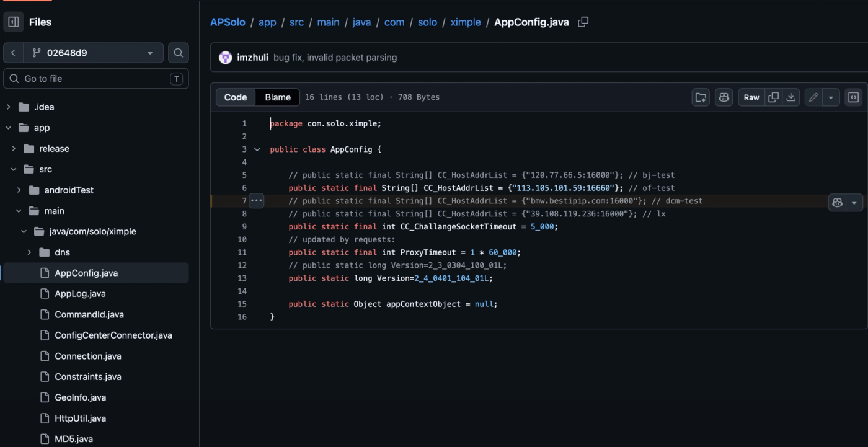
Task: Click line number 9
Action: click(x=244, y=227)
